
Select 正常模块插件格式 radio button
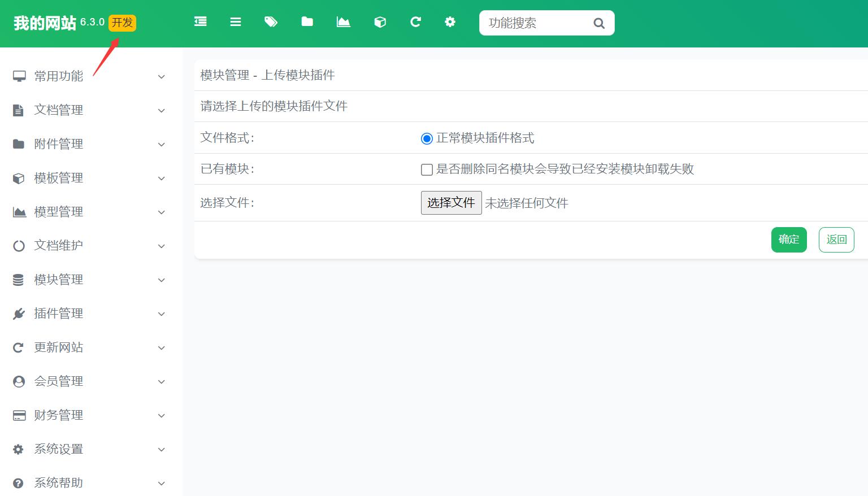(427, 138)
